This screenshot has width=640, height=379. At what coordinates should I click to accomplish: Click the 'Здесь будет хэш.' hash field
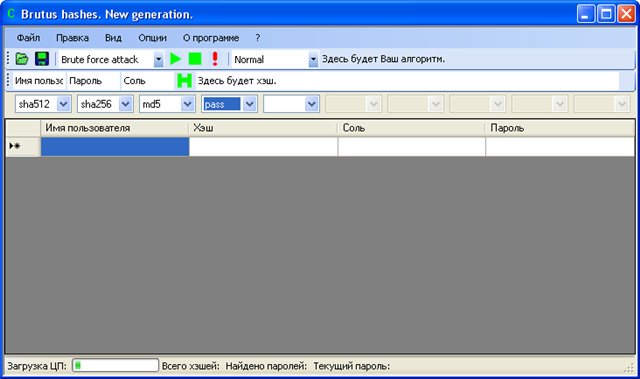(407, 81)
